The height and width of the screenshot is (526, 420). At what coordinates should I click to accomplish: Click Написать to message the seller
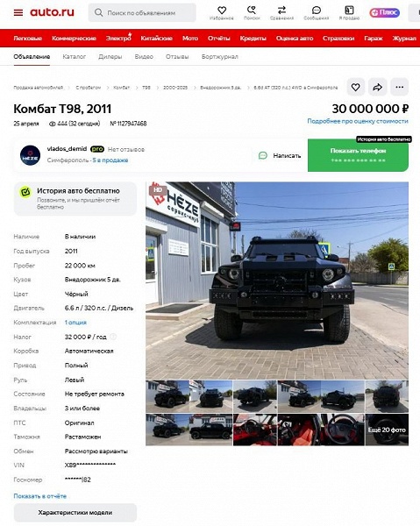coord(280,156)
